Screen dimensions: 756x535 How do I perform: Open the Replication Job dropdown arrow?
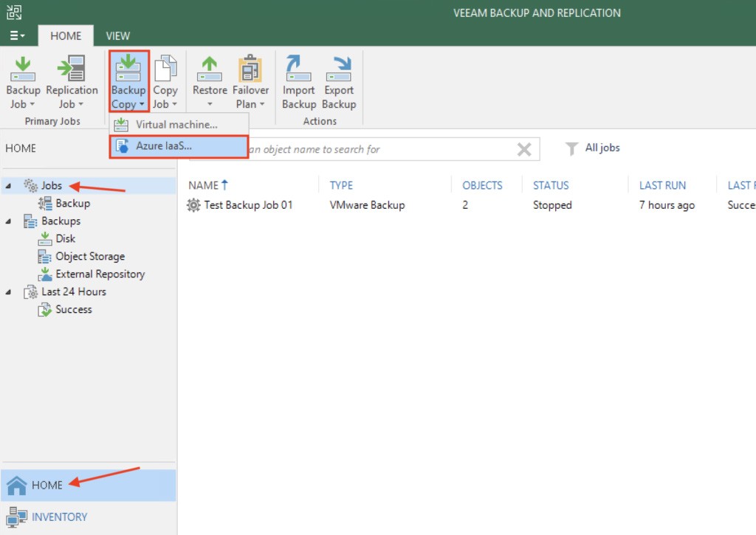tap(81, 104)
